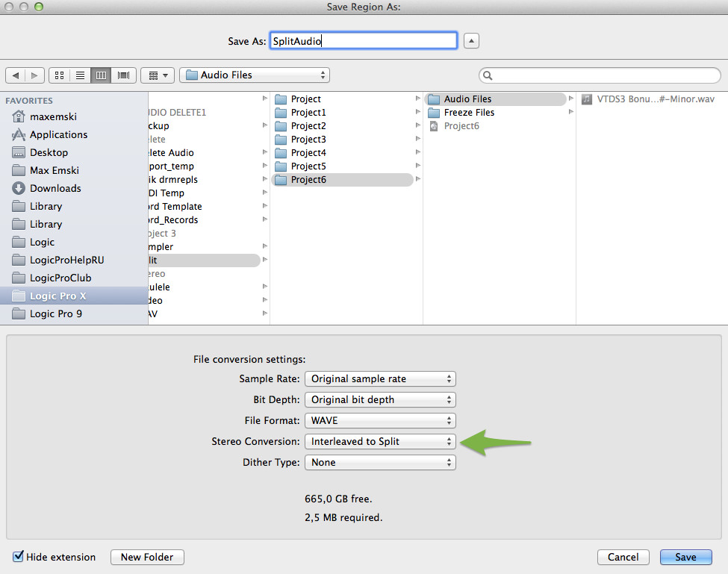This screenshot has width=728, height=574.
Task: Open the item arrangement menu
Action: (157, 75)
